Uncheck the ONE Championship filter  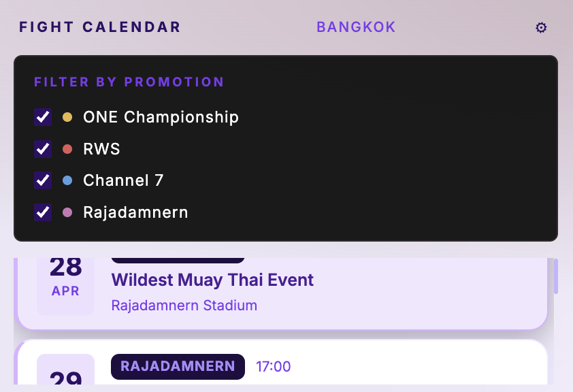pos(43,117)
